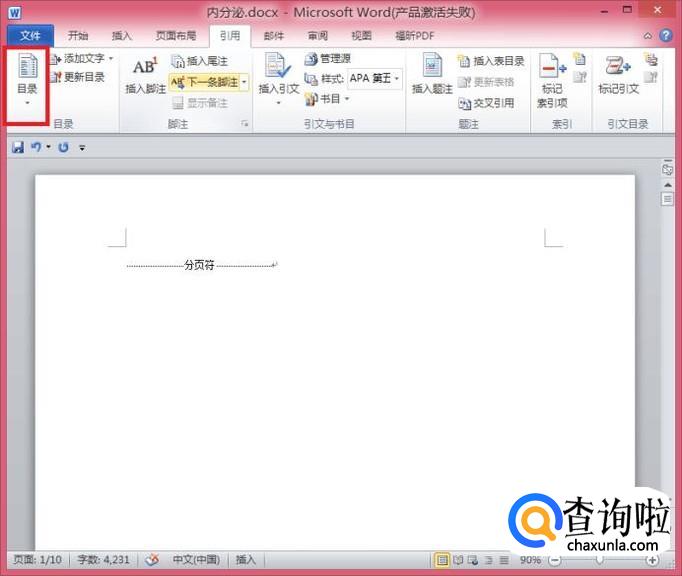This screenshot has height=576, width=682.
Task: Switch to 审阅 review tab
Action: [x=318, y=36]
